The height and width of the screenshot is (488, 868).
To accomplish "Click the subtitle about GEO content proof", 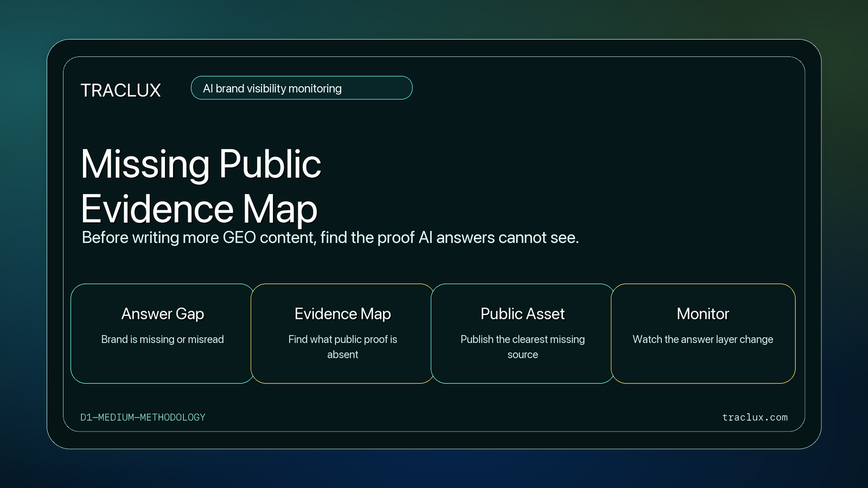I will (330, 237).
